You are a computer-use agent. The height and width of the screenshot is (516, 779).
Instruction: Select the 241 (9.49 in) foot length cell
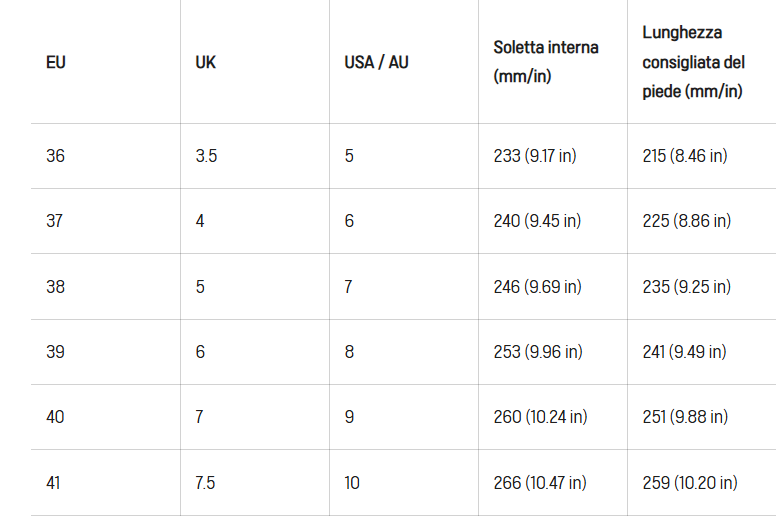tap(684, 352)
